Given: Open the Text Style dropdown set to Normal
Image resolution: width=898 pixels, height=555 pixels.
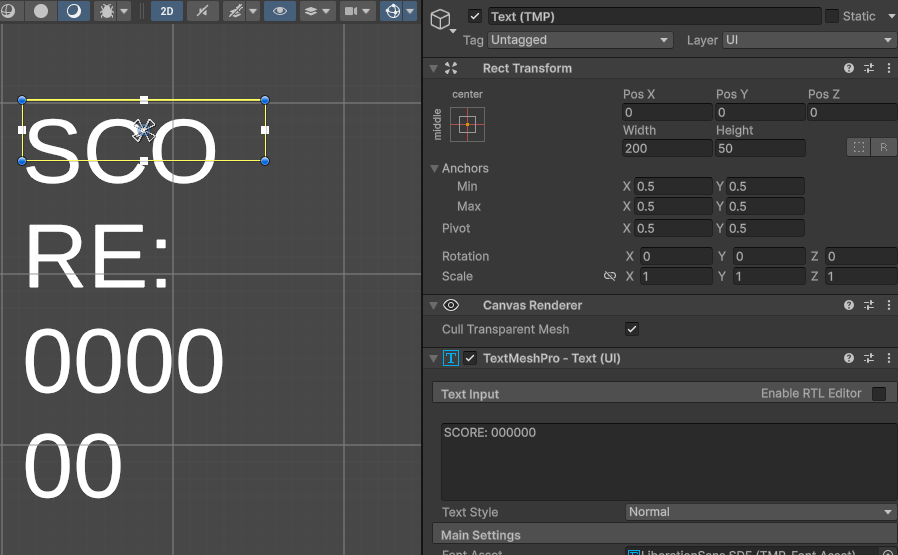Looking at the screenshot, I should [761, 512].
